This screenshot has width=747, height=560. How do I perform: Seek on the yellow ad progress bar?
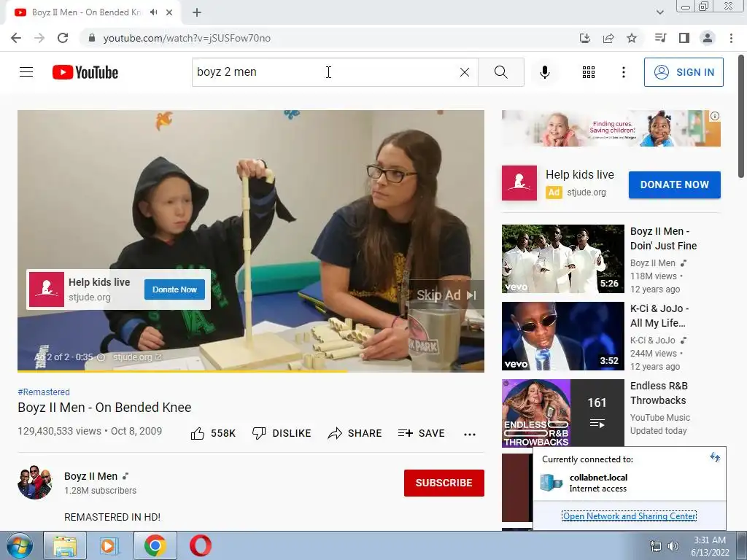click(251, 370)
